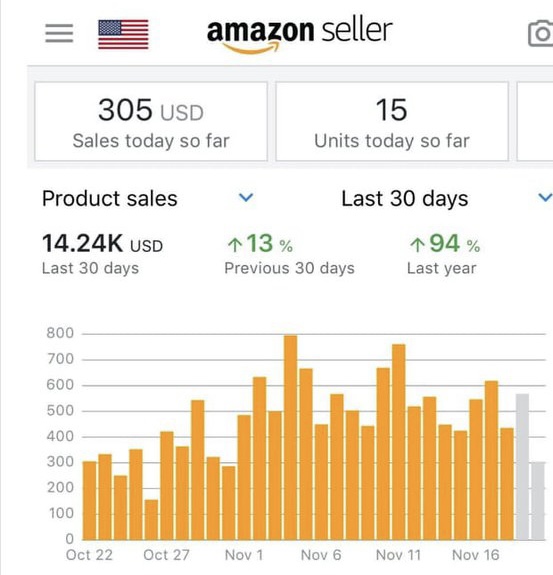Screen dimensions: 553x575
Task: Open the camera icon
Action: coord(540,34)
